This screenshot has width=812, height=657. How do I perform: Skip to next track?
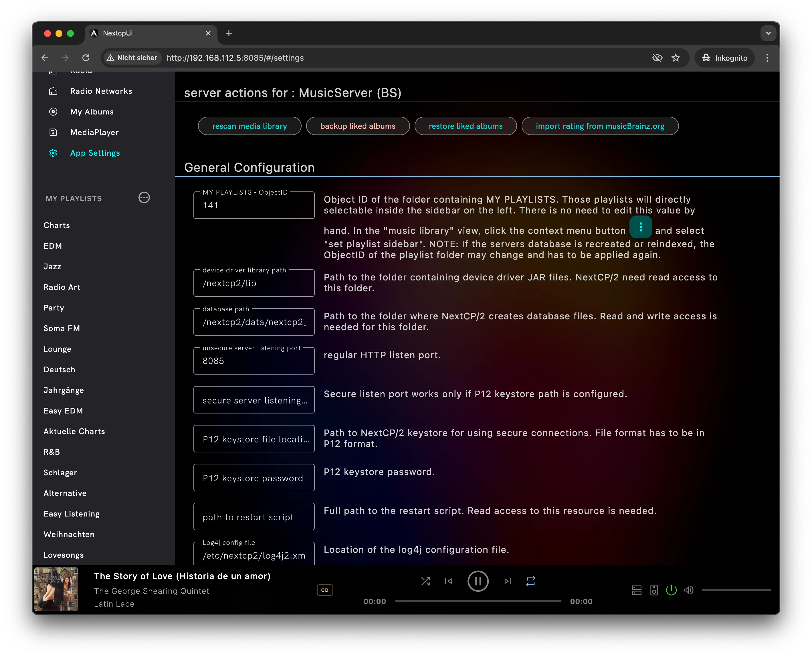click(x=508, y=581)
